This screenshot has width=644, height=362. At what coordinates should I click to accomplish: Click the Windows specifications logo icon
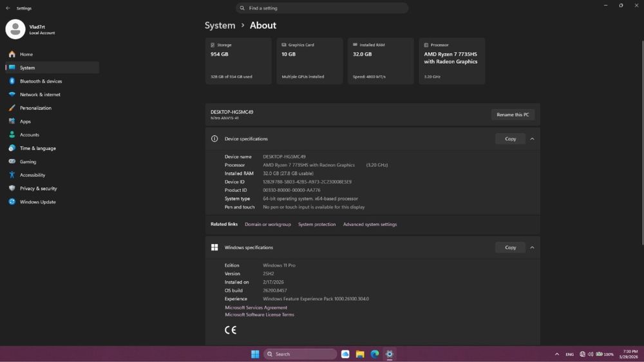214,247
